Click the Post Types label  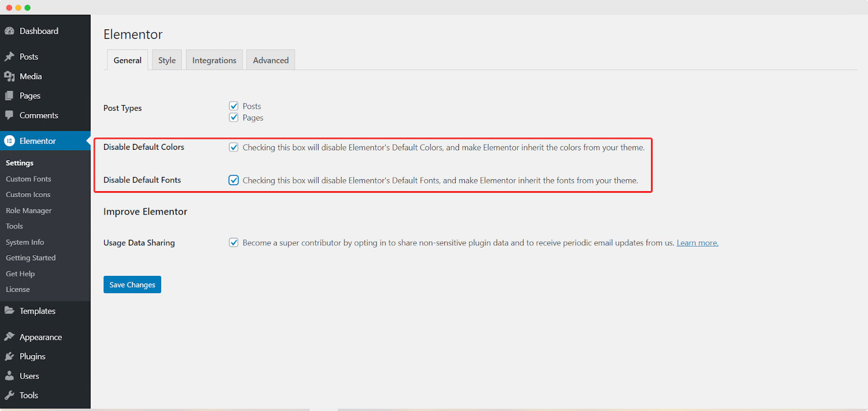point(123,108)
